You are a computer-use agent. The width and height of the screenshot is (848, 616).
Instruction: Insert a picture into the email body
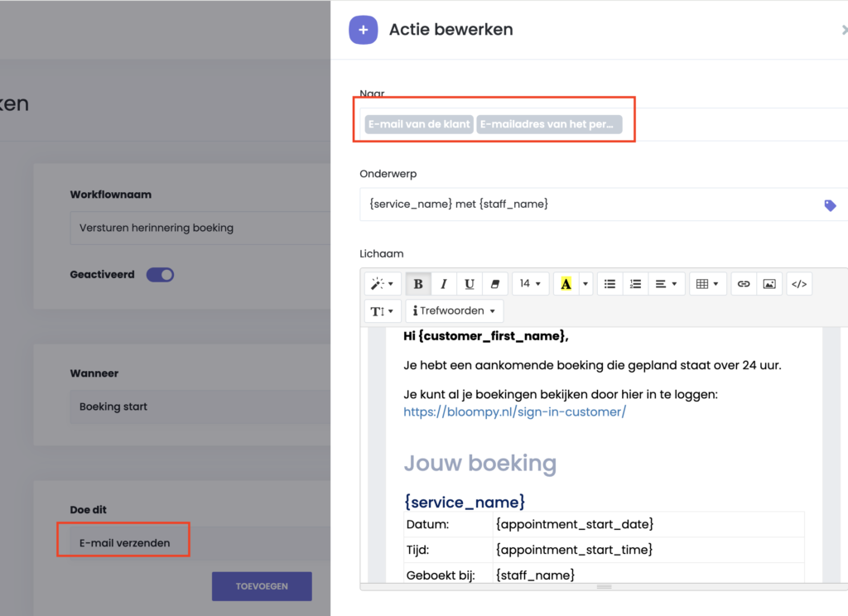coord(769,284)
